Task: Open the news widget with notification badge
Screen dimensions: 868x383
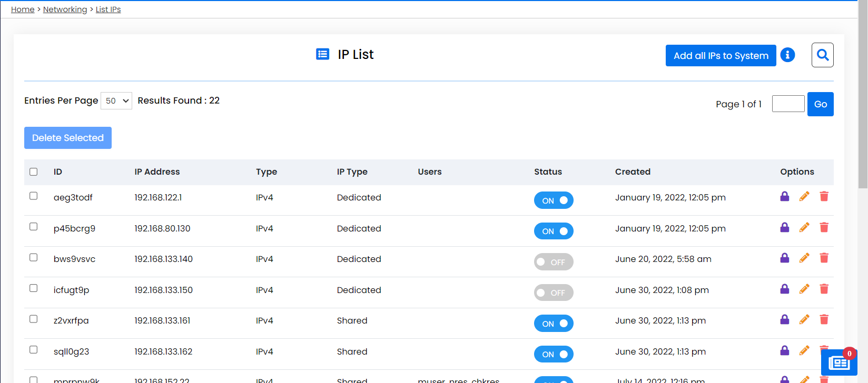Action: coord(839,362)
